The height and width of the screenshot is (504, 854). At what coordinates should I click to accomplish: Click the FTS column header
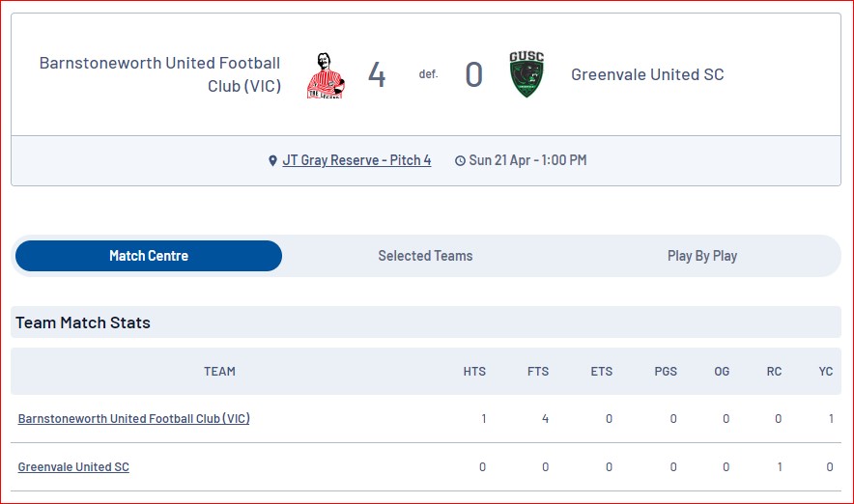538,371
